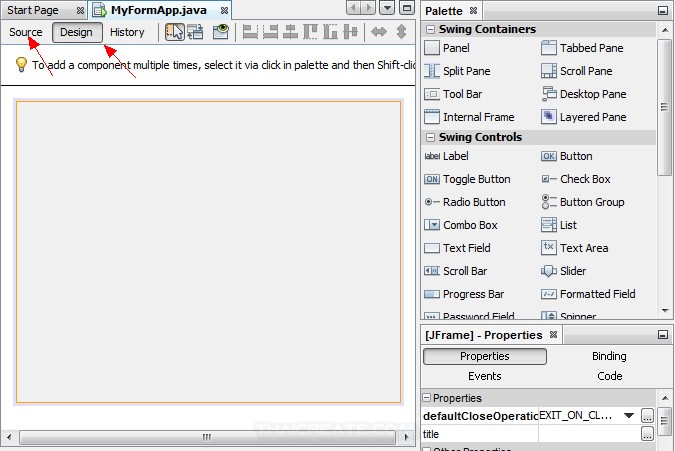Screen dimensions: 675x451
Task: Close the Start Page tab
Action: [x=80, y=11]
